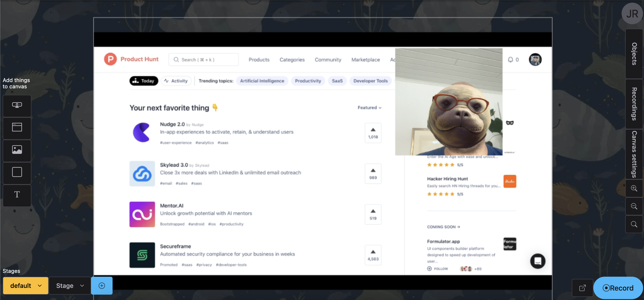The width and height of the screenshot is (644, 300).
Task: Open the Community menu
Action: 328,59
